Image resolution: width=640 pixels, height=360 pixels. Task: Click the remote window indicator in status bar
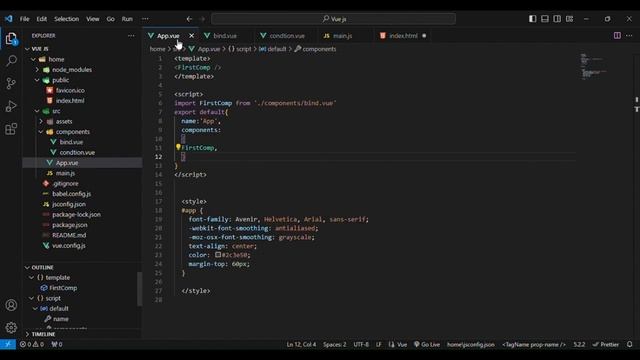(8, 344)
